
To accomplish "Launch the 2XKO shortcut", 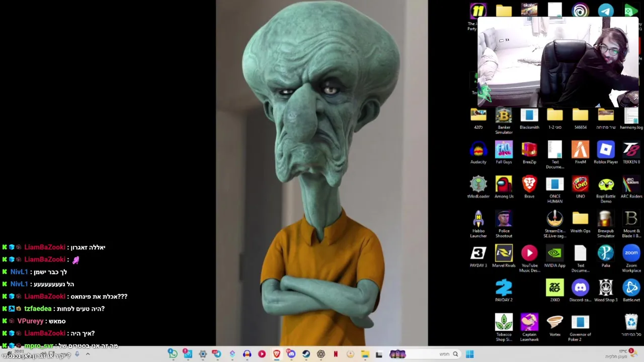I will [x=555, y=291].
